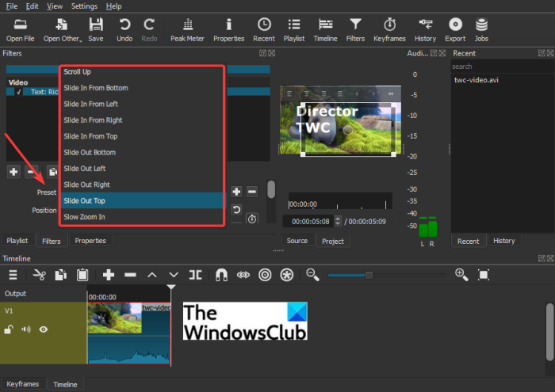The image size is (555, 392).
Task: Select the highlighted Slide Out Top preset
Action: click(x=142, y=201)
